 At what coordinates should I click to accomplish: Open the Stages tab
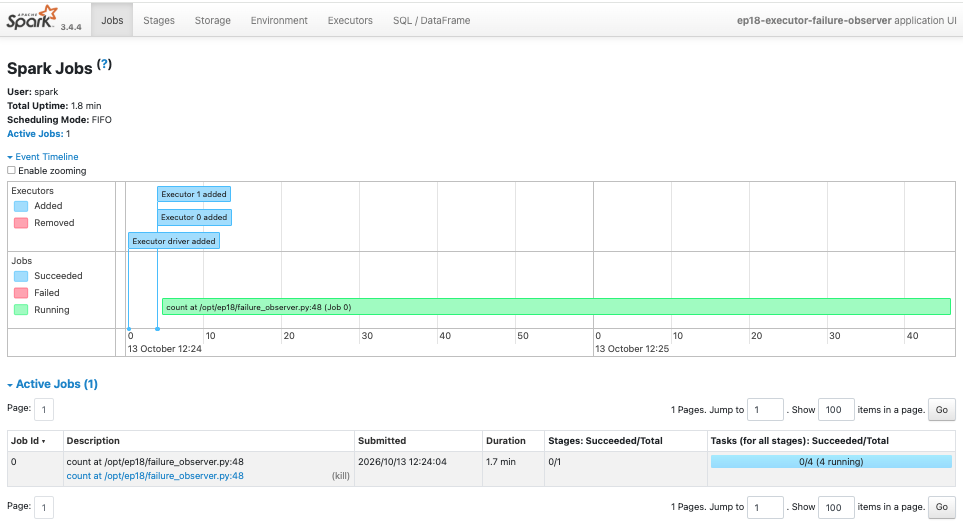[x=159, y=20]
